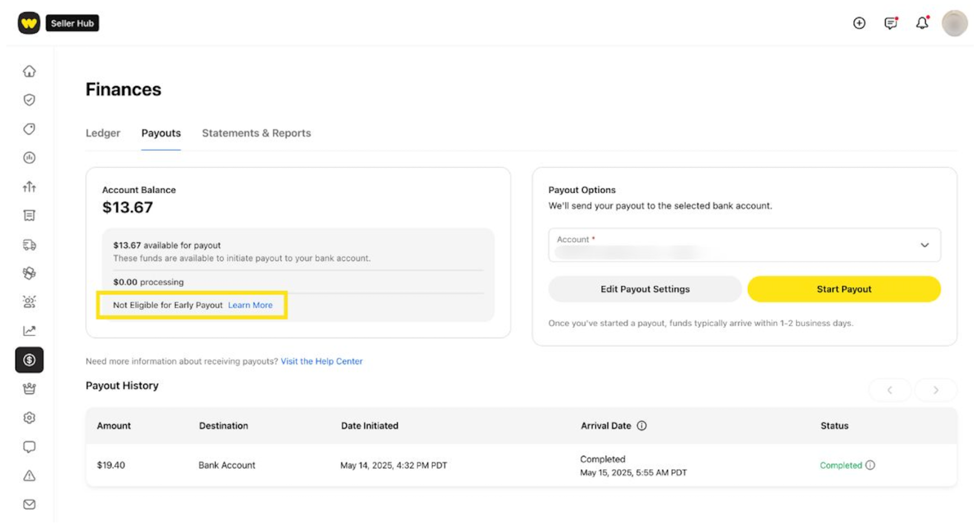Open the messages icon in header
Viewport: 980px width, 527px height.
click(x=890, y=23)
